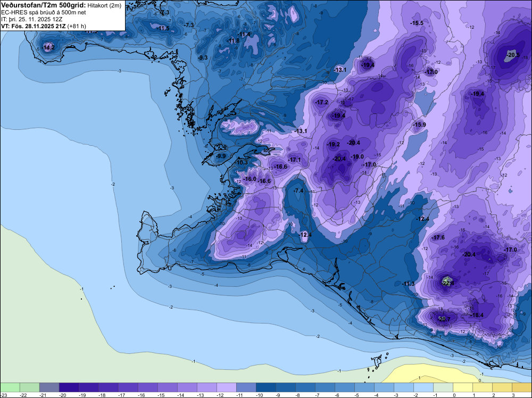Select the legend swatch labeled 1
This screenshot has height=398, width=532.
(x=482, y=387)
